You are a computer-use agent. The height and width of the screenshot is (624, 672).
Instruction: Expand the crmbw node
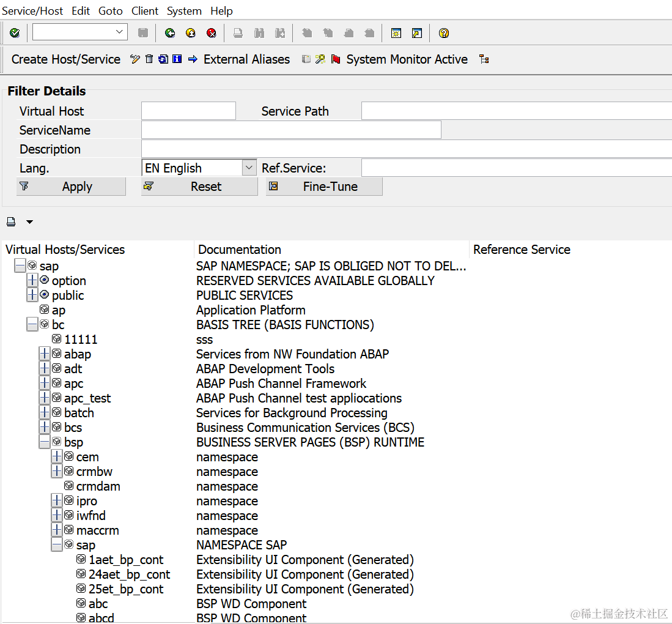(x=57, y=471)
